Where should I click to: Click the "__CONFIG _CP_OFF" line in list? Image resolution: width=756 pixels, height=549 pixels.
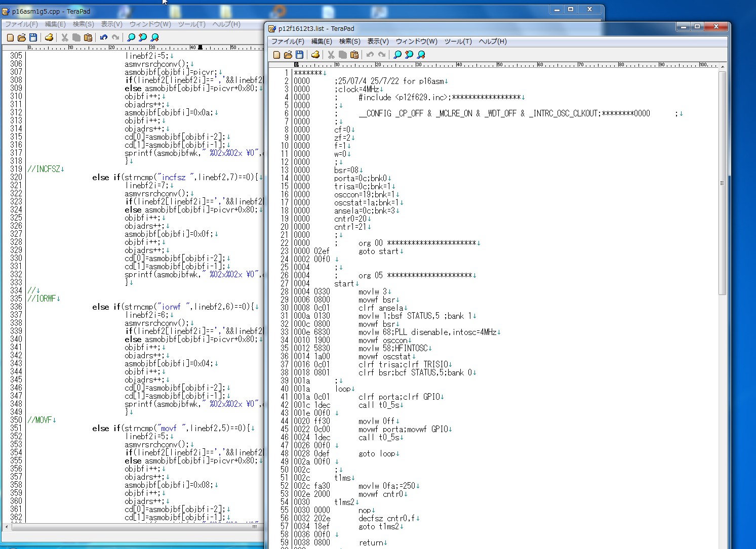[x=479, y=113]
